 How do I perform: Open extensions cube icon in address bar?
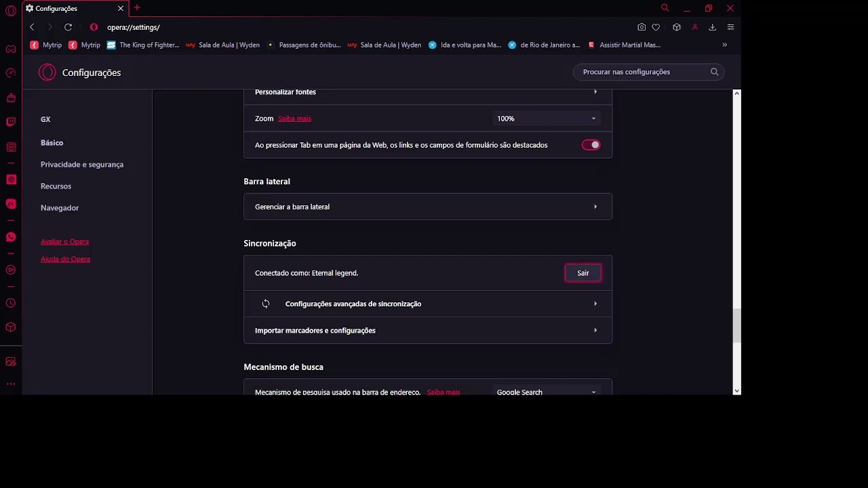[x=677, y=27]
